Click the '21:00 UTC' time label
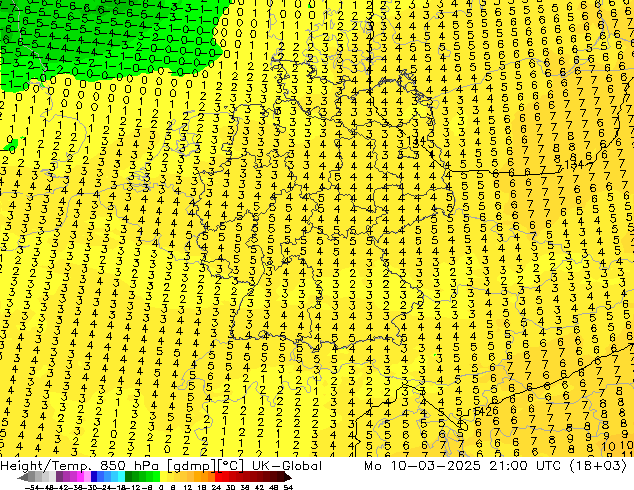 point(525,466)
